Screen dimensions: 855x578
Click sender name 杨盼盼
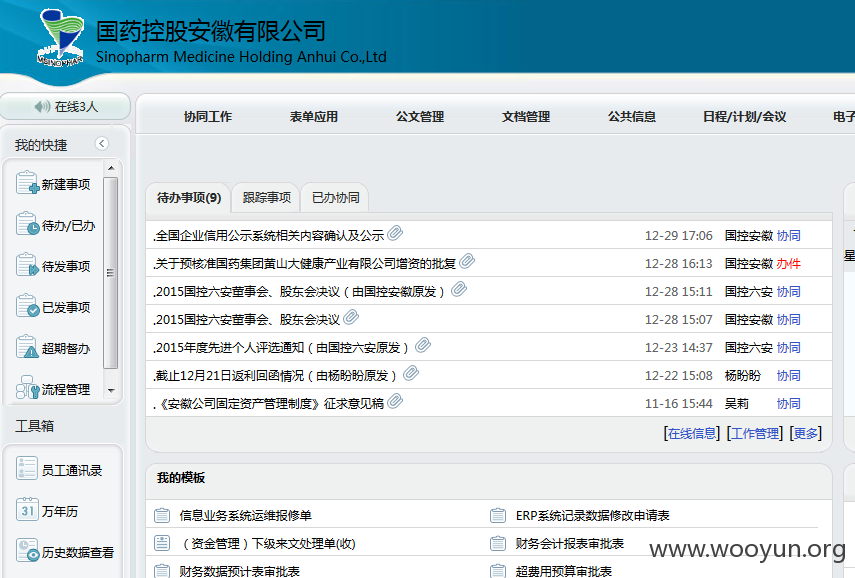(743, 376)
